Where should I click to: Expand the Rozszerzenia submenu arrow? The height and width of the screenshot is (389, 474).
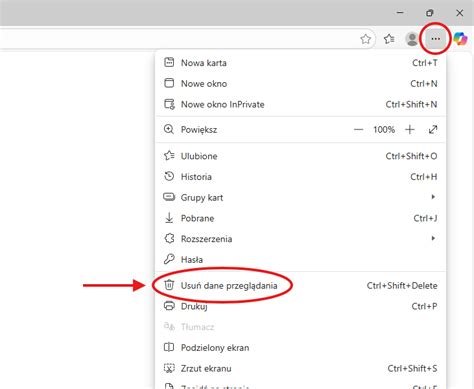click(433, 238)
